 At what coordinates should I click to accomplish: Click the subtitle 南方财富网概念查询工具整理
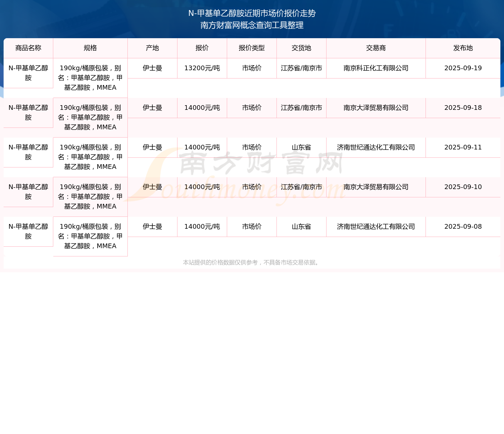[x=252, y=25]
